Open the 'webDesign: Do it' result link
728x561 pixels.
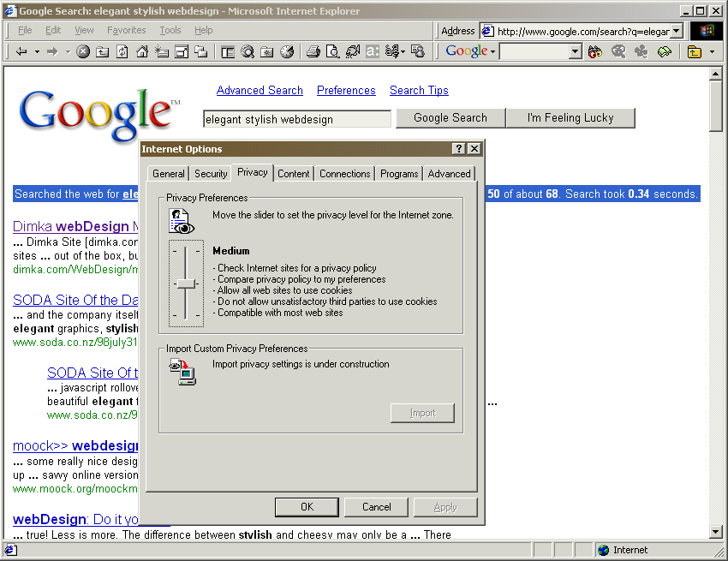click(75, 519)
